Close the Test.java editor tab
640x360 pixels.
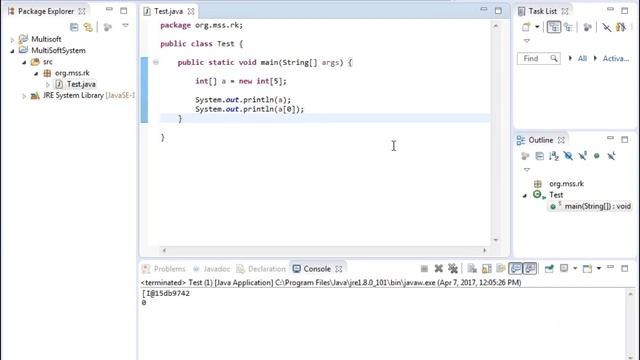tap(191, 11)
